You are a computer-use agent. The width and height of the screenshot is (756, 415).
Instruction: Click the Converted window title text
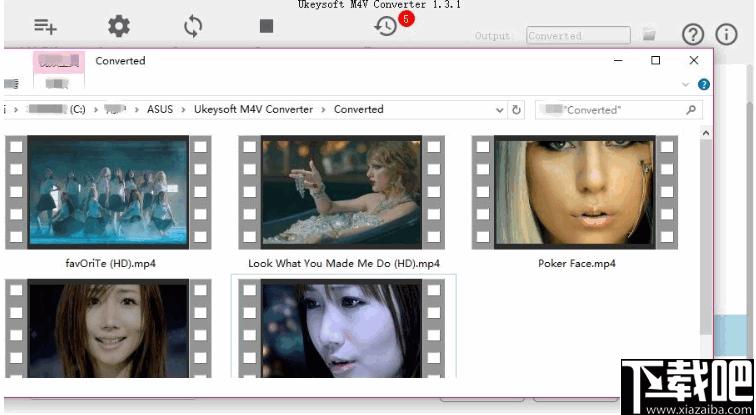[120, 61]
